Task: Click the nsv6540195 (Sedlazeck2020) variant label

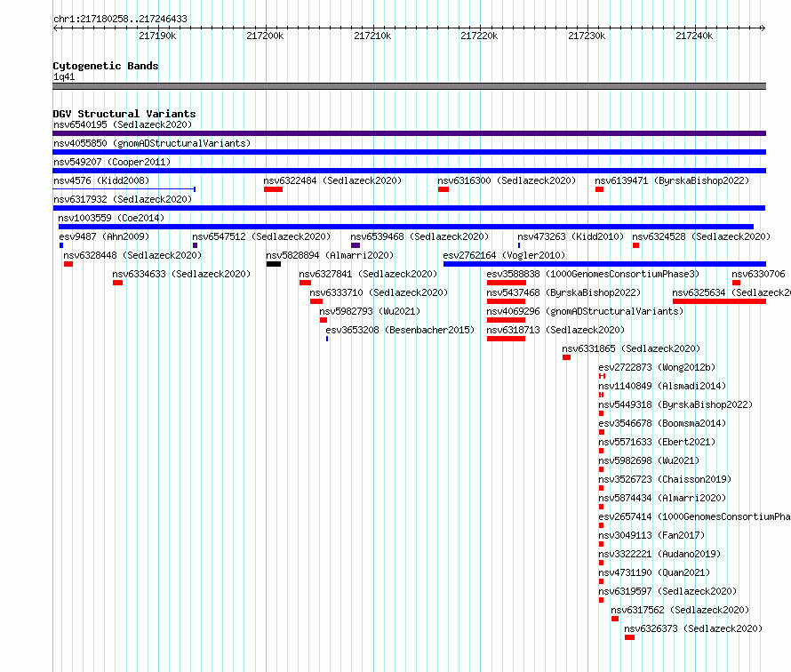Action: (123, 124)
